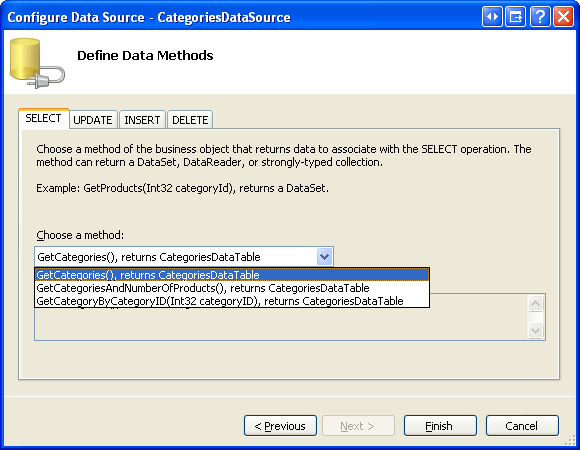580x450 pixels.
Task: Click the method combo box text field
Action: [176, 257]
